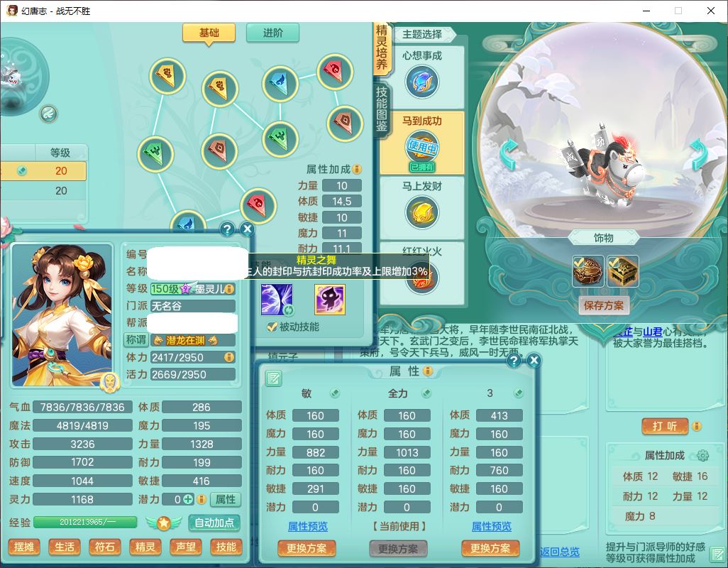Close the character info panel
Viewport: 728px width, 568px height.
[x=248, y=229]
